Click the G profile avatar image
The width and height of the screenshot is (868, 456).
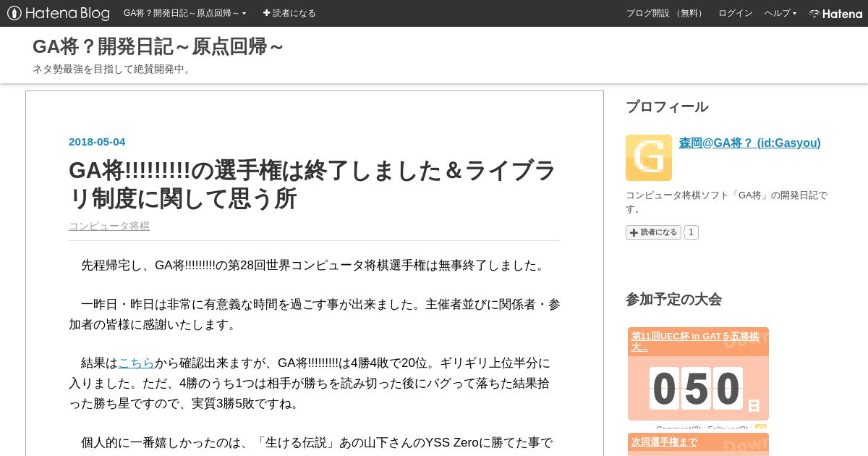pyautogui.click(x=649, y=158)
